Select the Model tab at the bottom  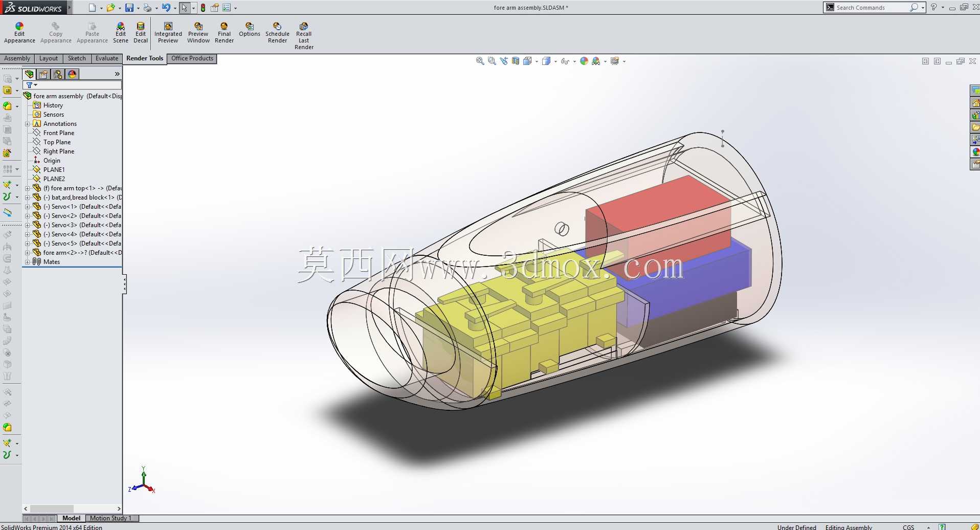[71, 518]
